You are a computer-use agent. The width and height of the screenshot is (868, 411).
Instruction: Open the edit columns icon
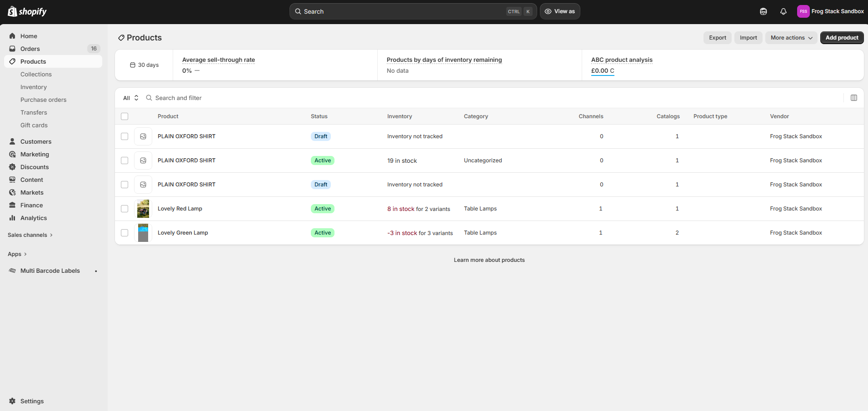tap(854, 98)
